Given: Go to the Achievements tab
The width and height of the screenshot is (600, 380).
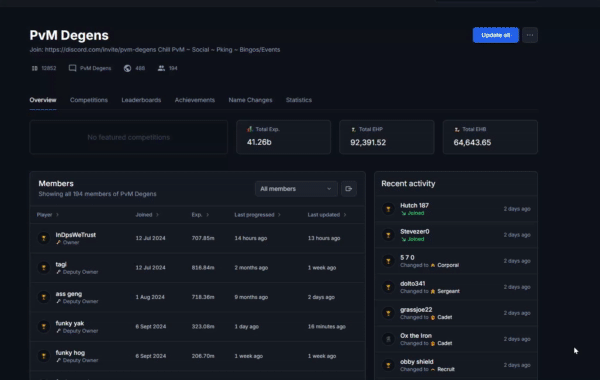Looking at the screenshot, I should [195, 100].
